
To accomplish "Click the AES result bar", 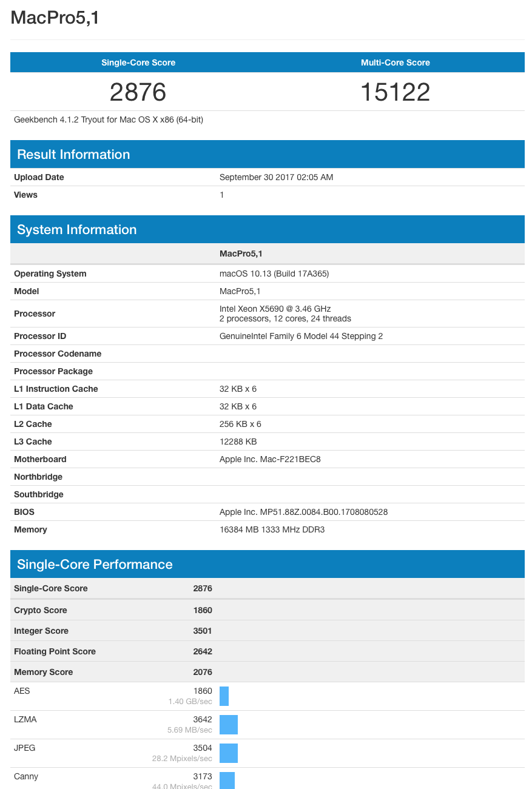I will pos(224,696).
